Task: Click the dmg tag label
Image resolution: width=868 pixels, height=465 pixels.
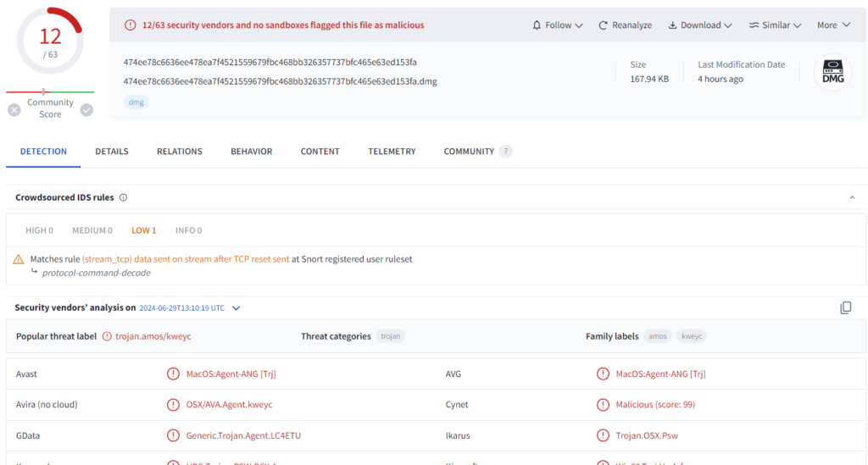Action: click(x=136, y=102)
